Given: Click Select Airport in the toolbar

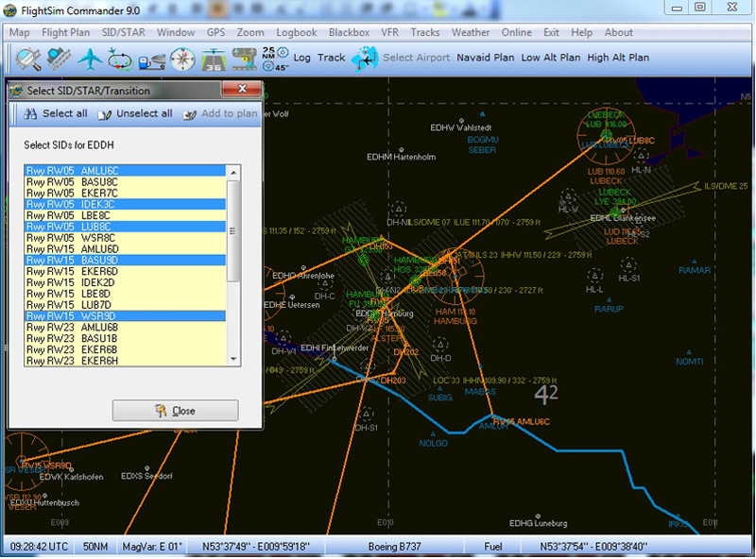Looking at the screenshot, I should click(x=416, y=58).
